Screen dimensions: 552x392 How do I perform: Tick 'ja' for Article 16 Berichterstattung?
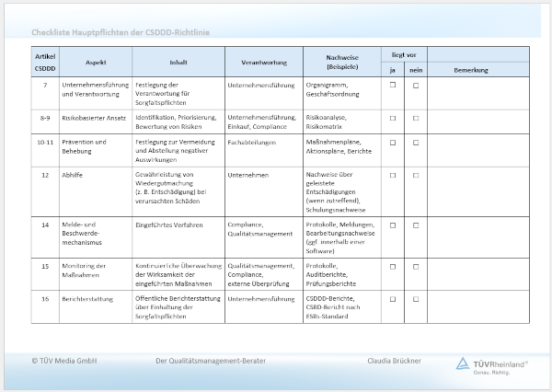393,299
